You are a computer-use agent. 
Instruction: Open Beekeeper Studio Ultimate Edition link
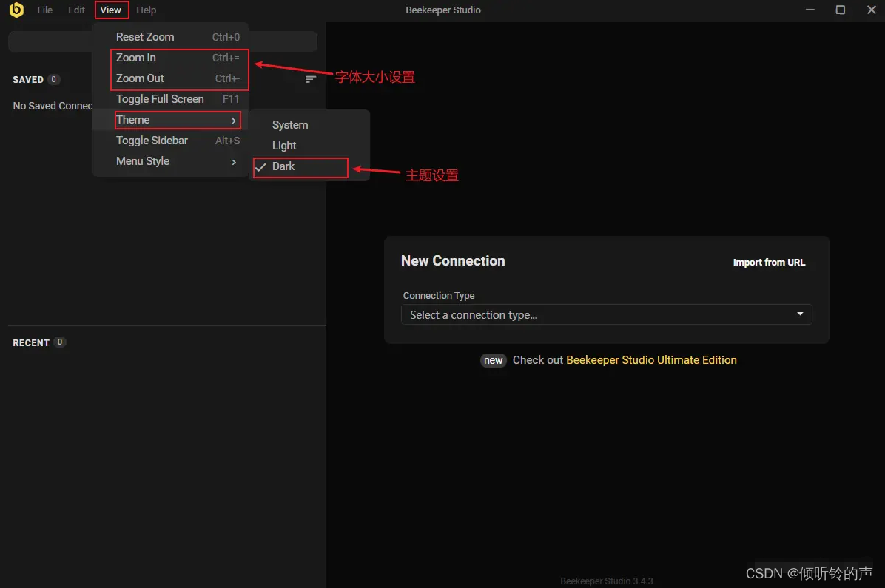point(651,360)
